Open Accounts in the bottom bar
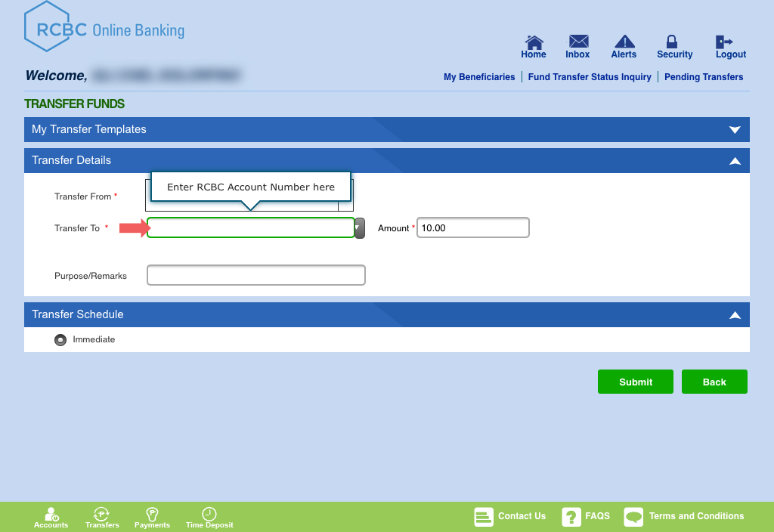 click(51, 518)
